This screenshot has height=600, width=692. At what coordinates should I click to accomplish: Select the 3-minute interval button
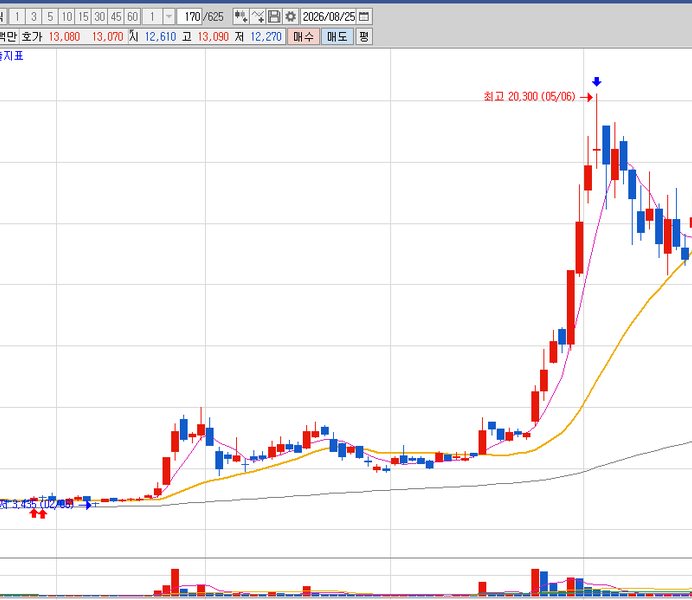[x=34, y=17]
